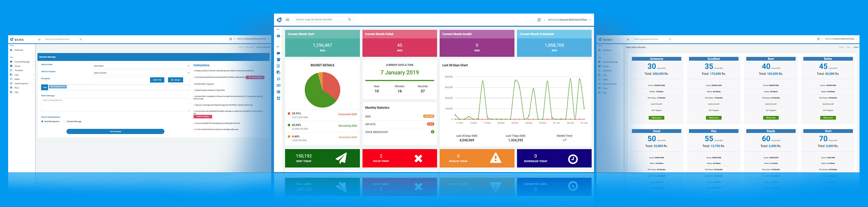Click Current Month Sent tile
The height and width of the screenshot is (207, 868).
tap(322, 43)
